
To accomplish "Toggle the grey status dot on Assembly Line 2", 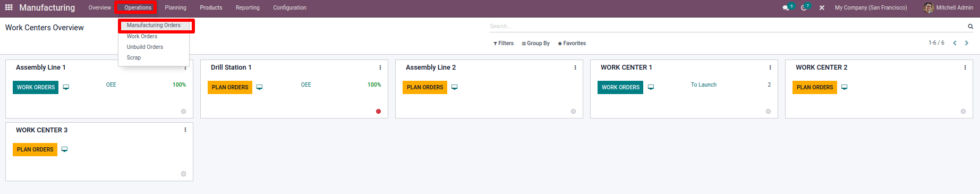I will click(573, 112).
